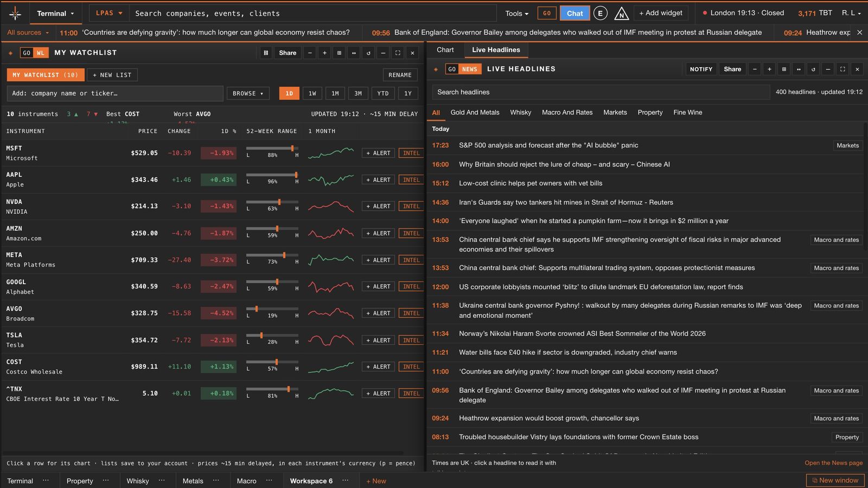Switch to the Chart tab
The image size is (868, 488).
tap(445, 50)
